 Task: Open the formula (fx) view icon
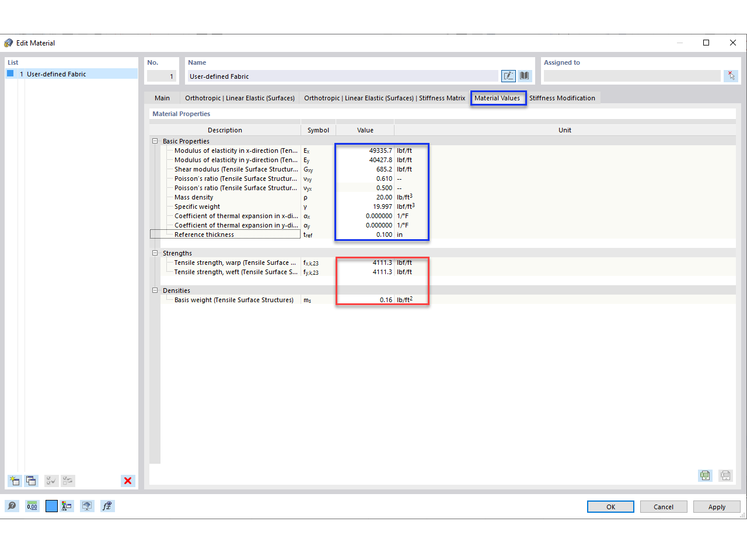(107, 506)
